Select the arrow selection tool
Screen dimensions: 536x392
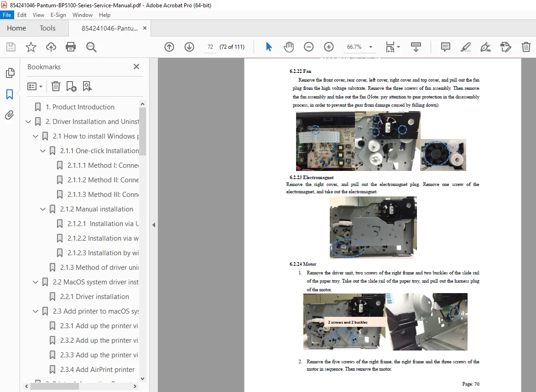pos(269,47)
